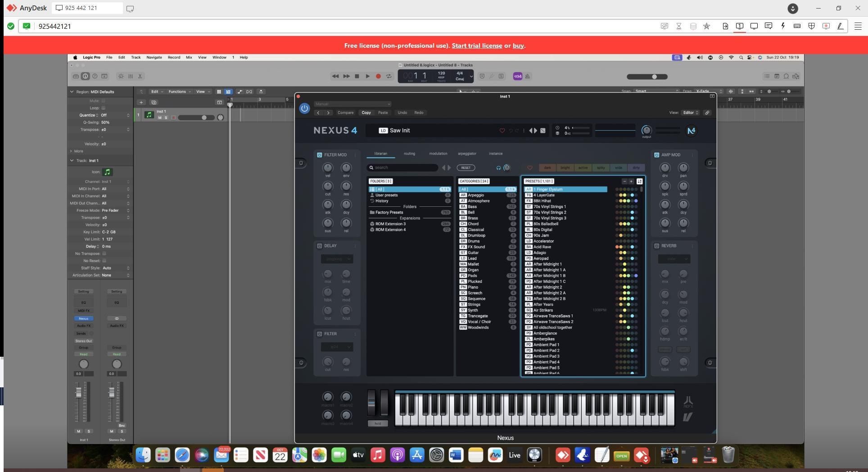Click Copy in the plugin header

[366, 113]
